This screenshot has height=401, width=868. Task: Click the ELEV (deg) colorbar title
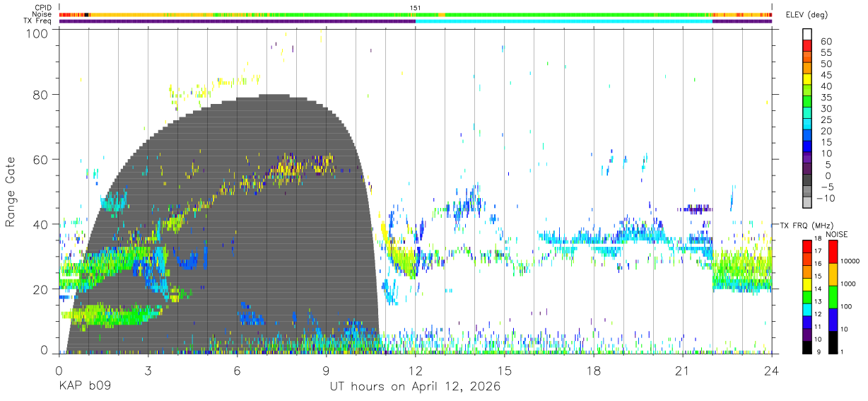807,15
